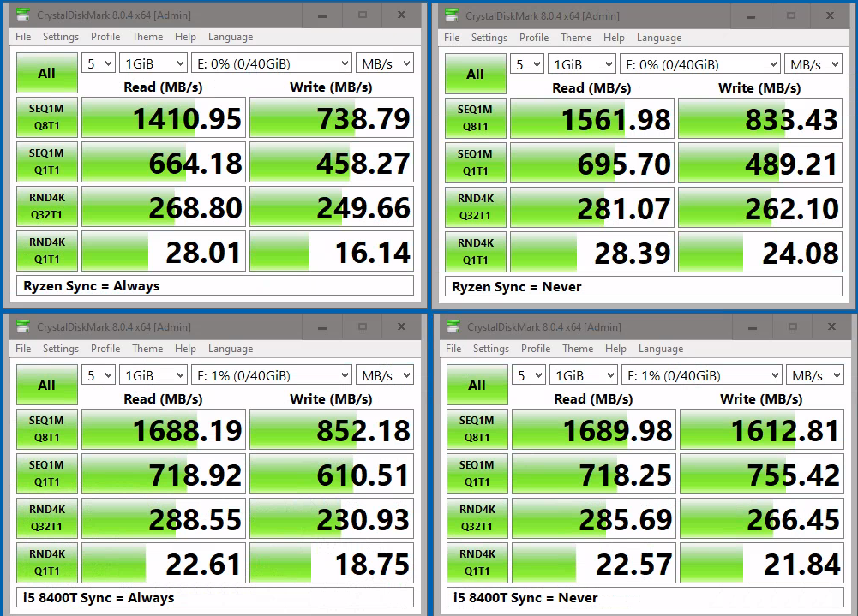Open 1GiB size dropdown in i5 8400T Sync Always window
Image resolution: width=858 pixels, height=616 pixels.
click(153, 375)
